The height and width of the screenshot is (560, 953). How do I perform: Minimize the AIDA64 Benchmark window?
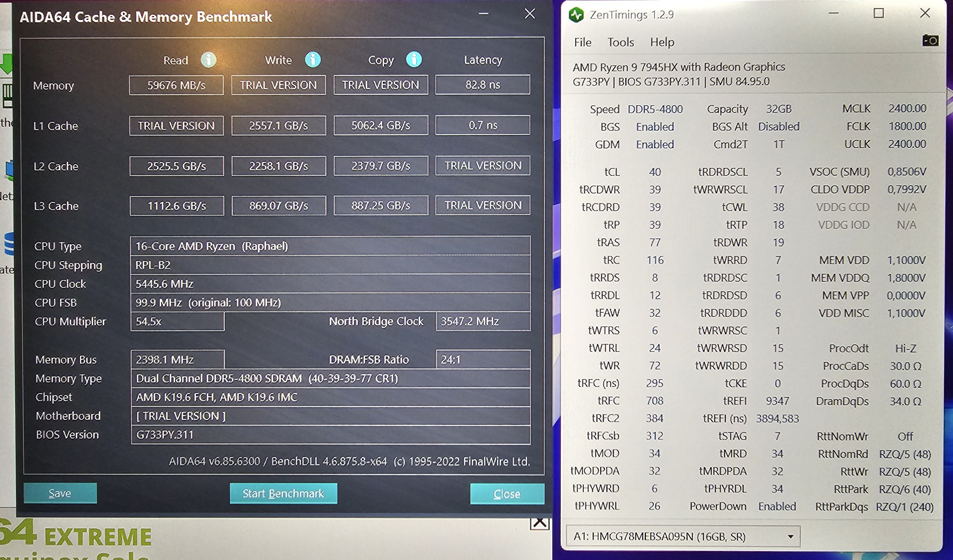point(483,14)
